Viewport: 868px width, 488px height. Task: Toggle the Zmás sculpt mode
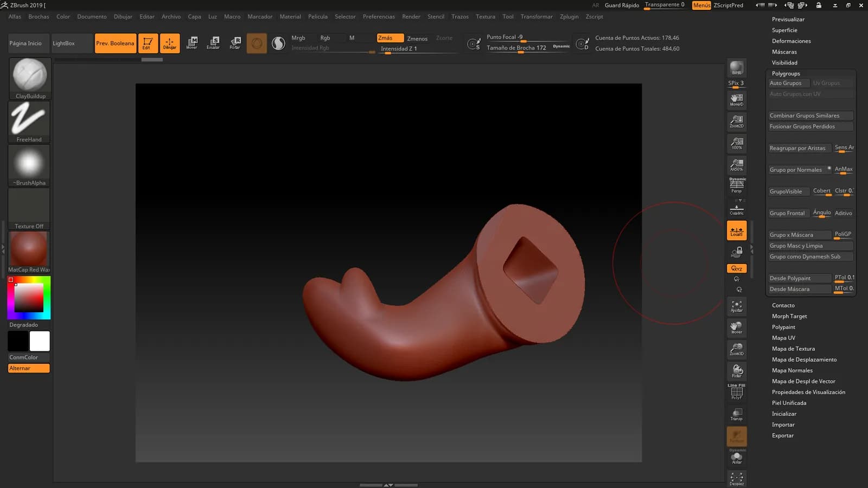pos(390,38)
